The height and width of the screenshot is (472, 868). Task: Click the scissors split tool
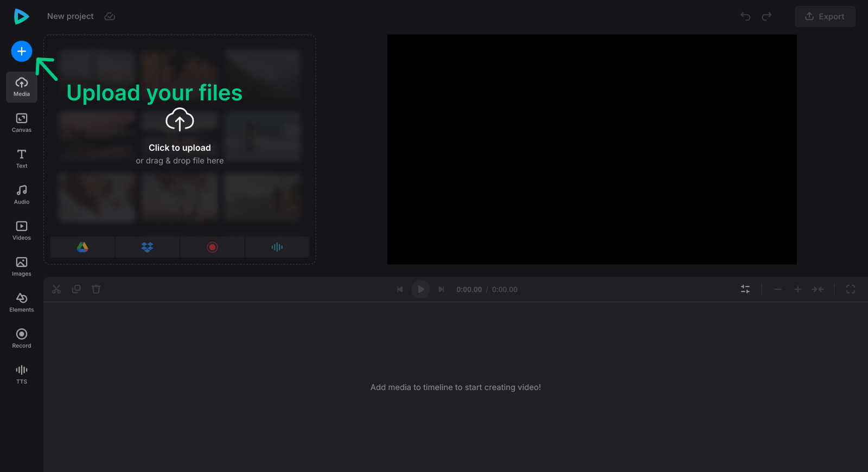point(56,289)
